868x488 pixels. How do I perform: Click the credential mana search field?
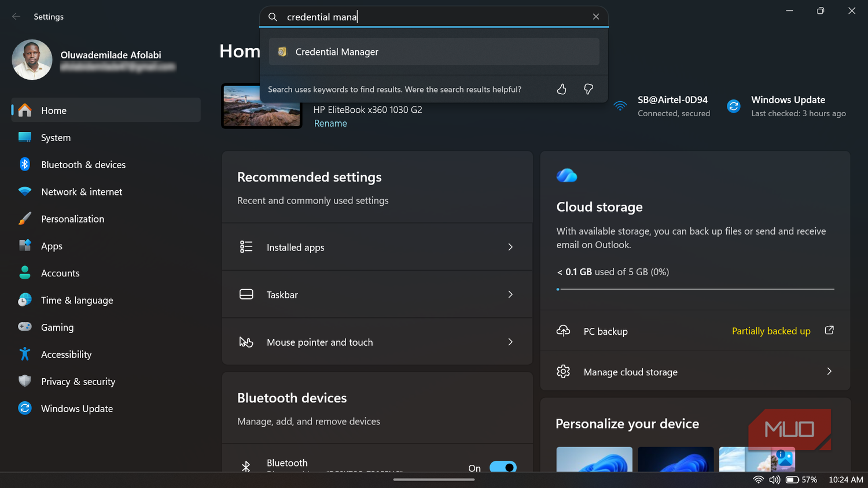[434, 17]
